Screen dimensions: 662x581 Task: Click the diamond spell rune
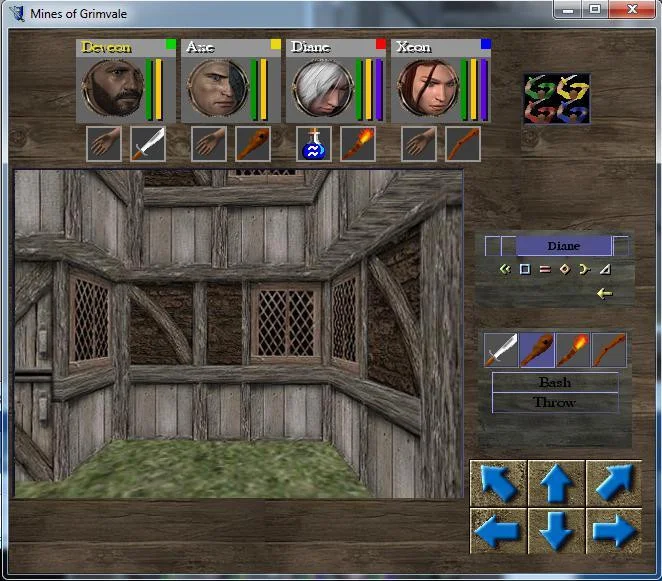(x=565, y=269)
